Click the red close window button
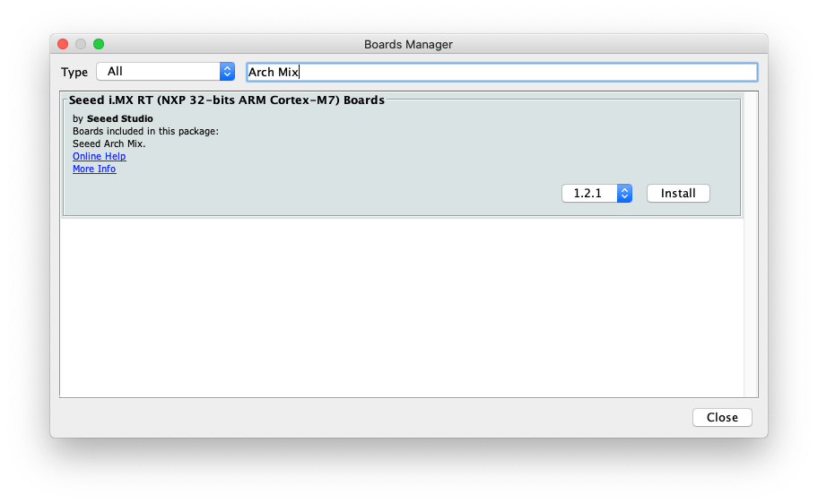The height and width of the screenshot is (504, 818). tap(63, 44)
